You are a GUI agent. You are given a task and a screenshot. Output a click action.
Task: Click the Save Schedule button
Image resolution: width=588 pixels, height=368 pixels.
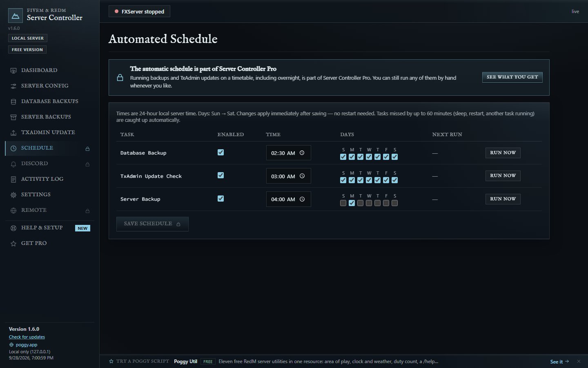click(152, 224)
